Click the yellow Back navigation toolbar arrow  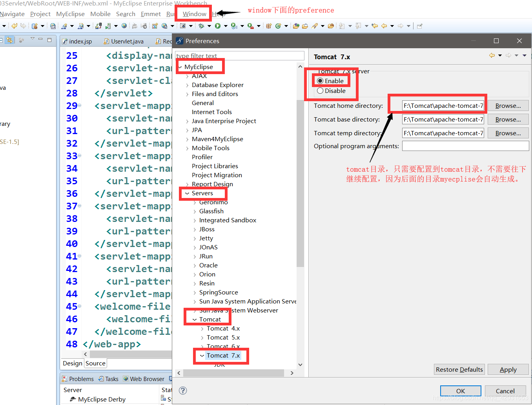tap(384, 26)
